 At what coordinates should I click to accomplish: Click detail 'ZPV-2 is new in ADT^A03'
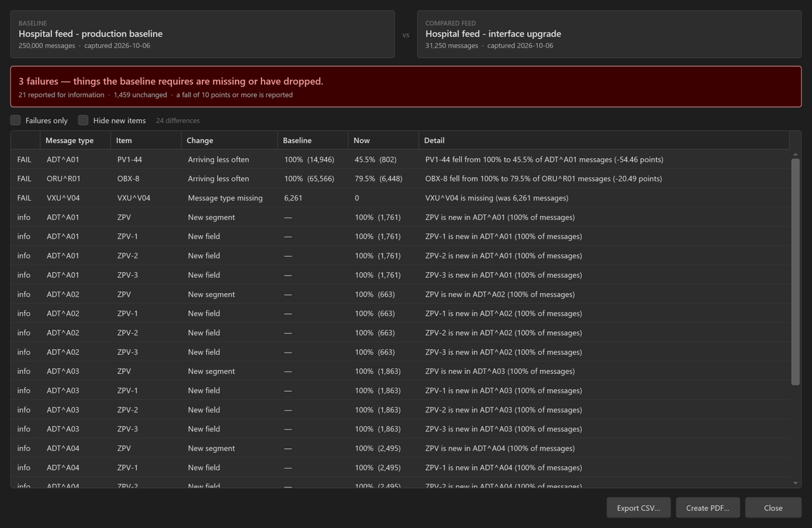(x=503, y=409)
